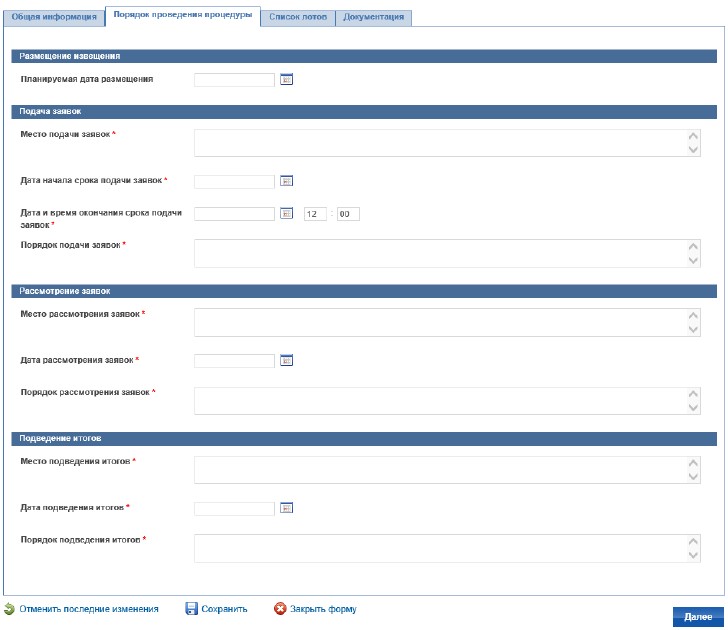Open calendar for application deadline date
Image resolution: width=728 pixels, height=630 pixels.
286,213
